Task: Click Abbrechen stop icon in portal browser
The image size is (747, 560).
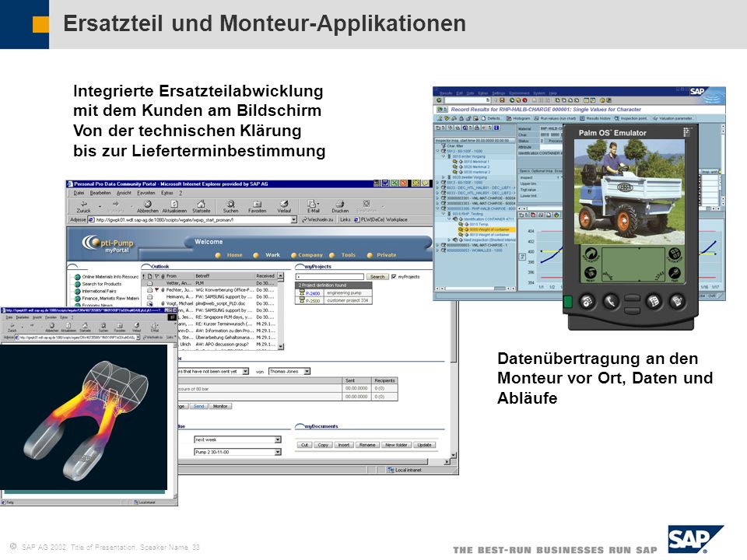Action: [148, 206]
